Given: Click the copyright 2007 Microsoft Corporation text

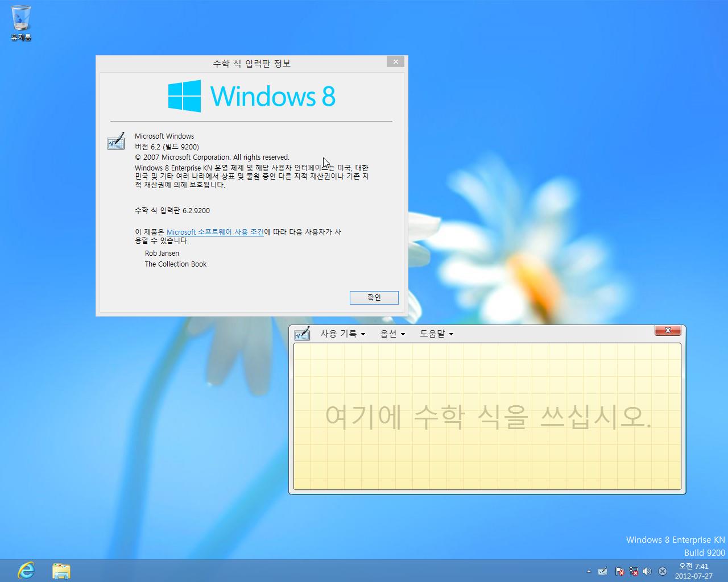Looking at the screenshot, I should (x=212, y=157).
